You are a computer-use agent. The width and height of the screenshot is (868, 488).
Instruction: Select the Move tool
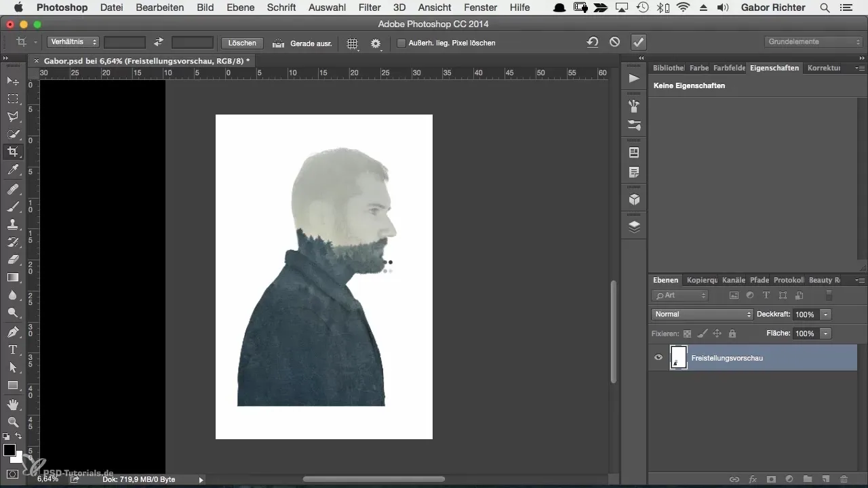13,81
